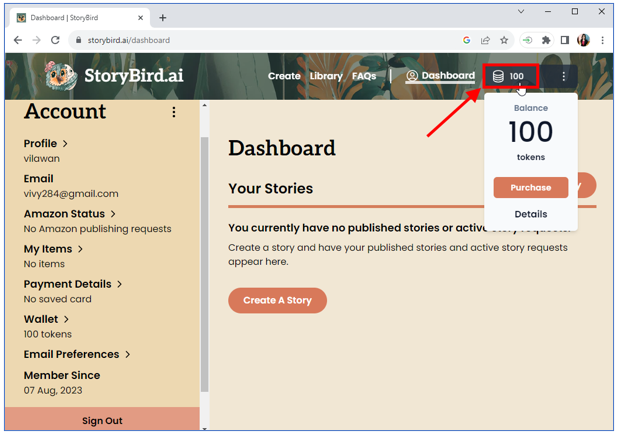Open Chrome's three-dot menu
This screenshot has width=618, height=434.
(602, 40)
